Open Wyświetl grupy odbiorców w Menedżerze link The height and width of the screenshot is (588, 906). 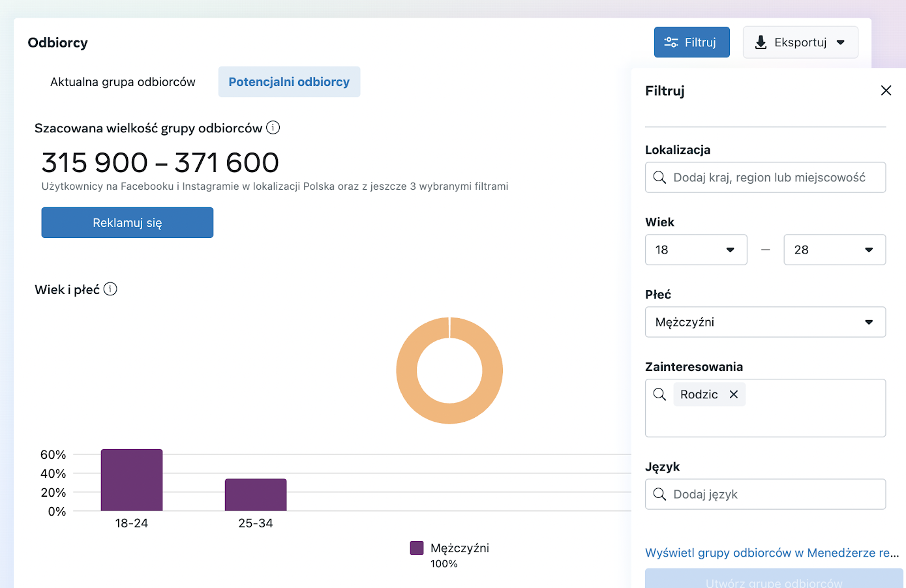(772, 553)
